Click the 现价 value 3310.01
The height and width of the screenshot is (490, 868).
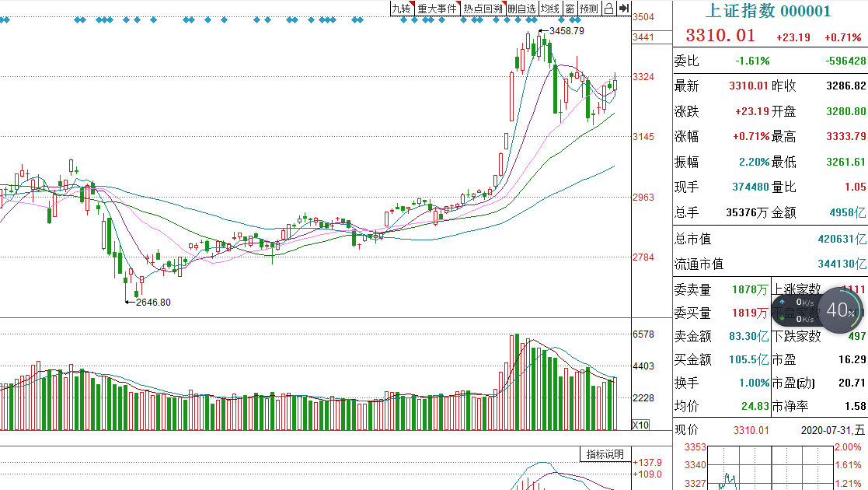click(x=751, y=430)
